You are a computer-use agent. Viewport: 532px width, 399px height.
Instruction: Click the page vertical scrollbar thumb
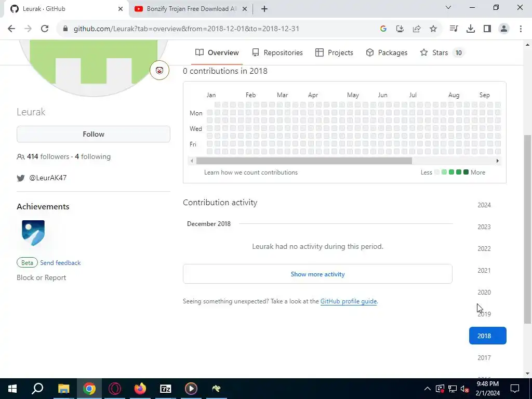click(x=528, y=229)
